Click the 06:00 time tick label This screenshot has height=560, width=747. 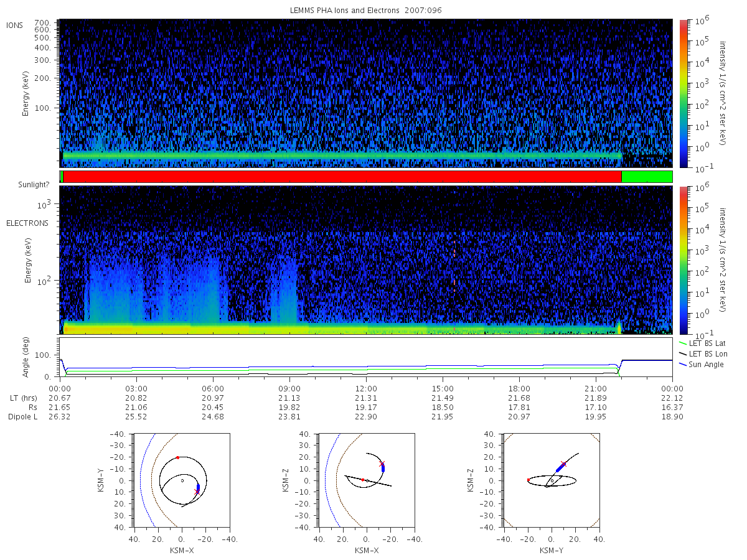pyautogui.click(x=213, y=388)
